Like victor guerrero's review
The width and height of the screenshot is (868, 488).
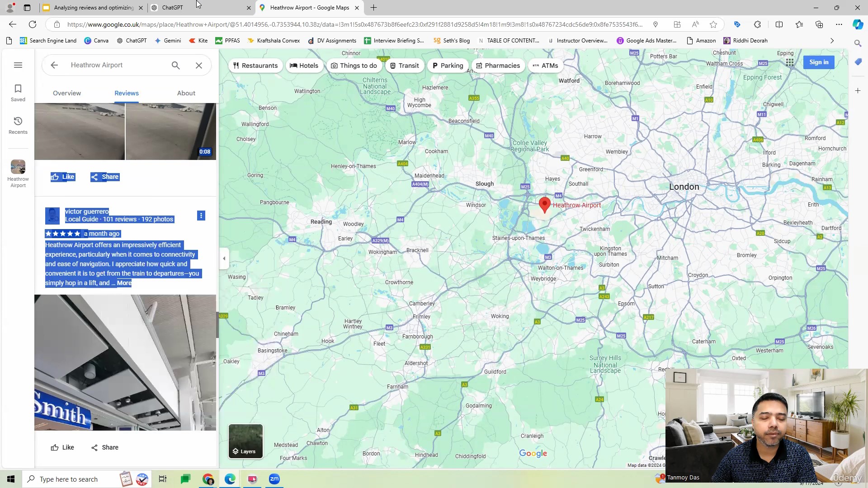pos(62,447)
